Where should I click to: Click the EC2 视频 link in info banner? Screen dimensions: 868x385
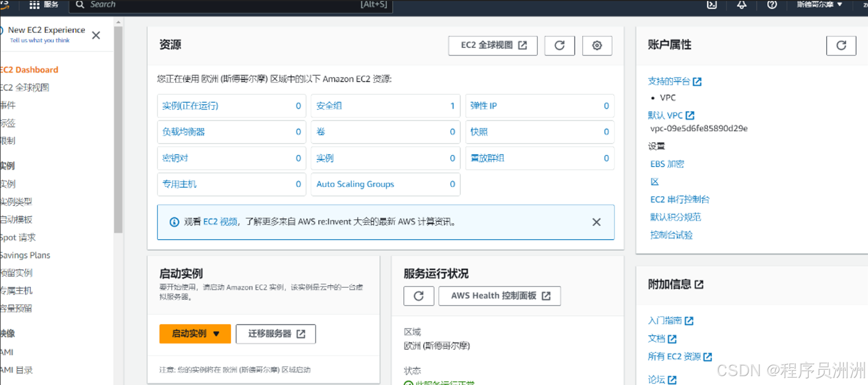click(x=220, y=222)
